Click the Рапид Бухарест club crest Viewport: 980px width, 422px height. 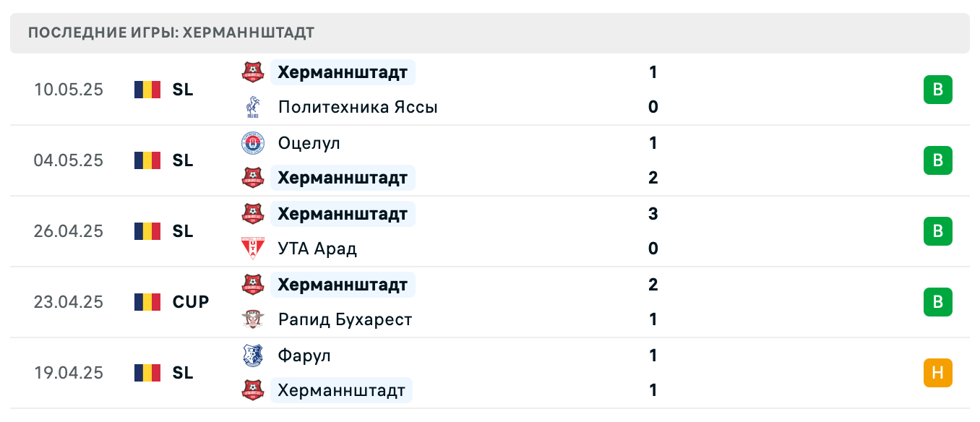coord(252,319)
